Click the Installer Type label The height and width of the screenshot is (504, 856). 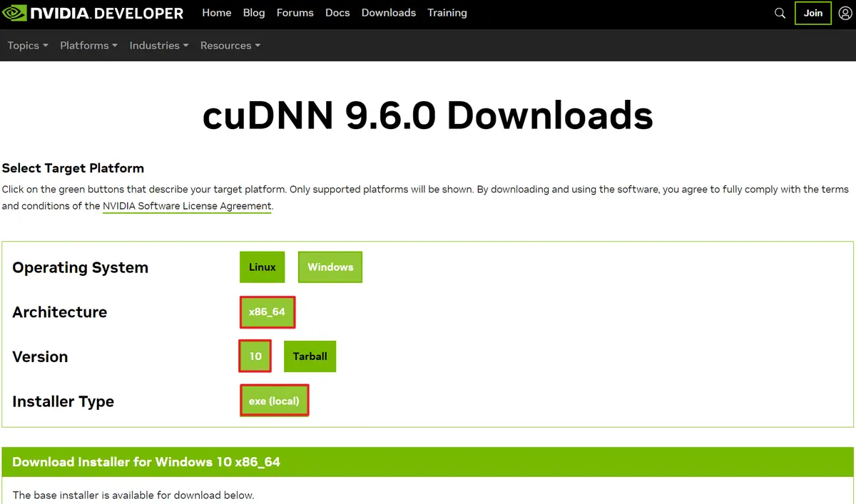click(63, 401)
